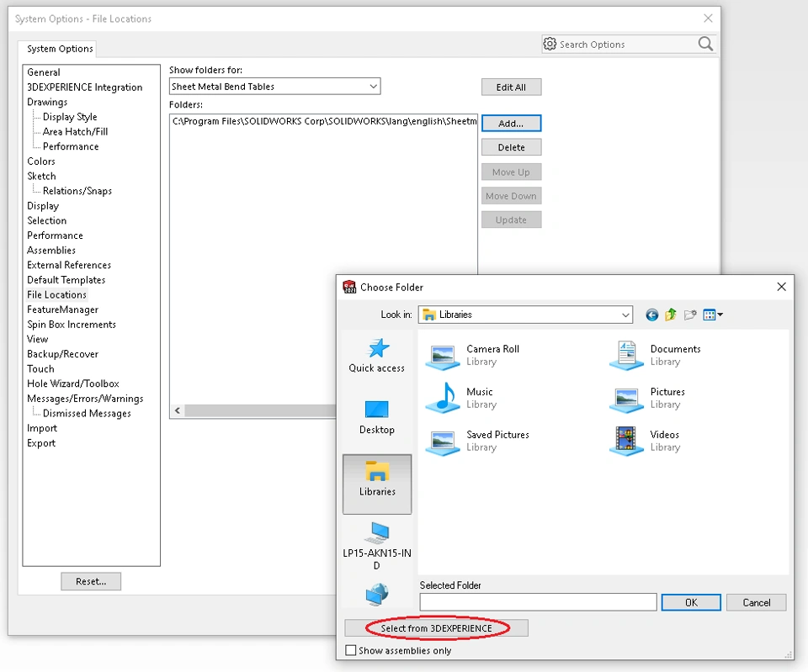Select Relations/Snaps under Sketch

coord(77,191)
